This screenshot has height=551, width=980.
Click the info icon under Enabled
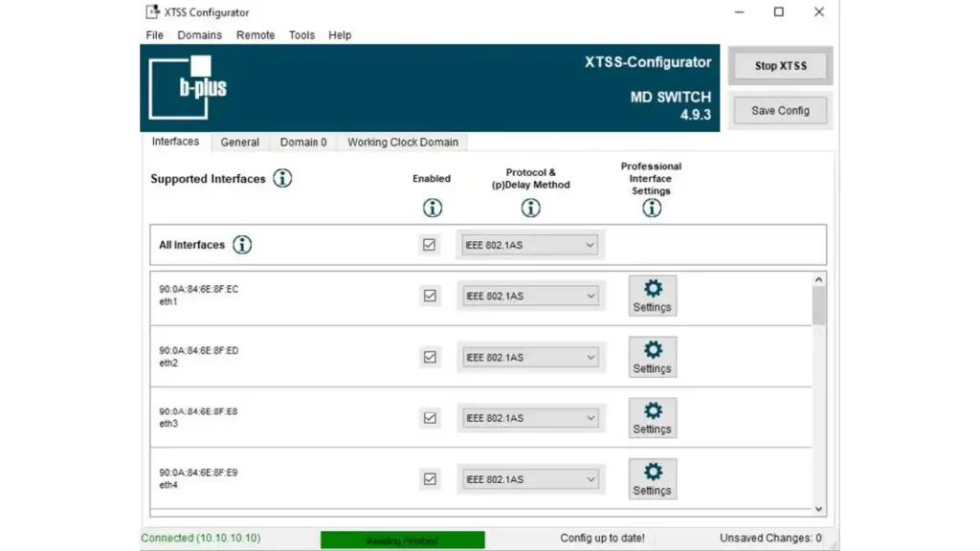point(432,208)
